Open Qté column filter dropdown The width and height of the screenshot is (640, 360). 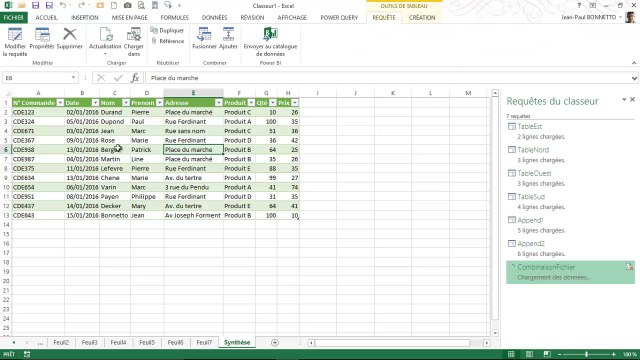pyautogui.click(x=273, y=103)
